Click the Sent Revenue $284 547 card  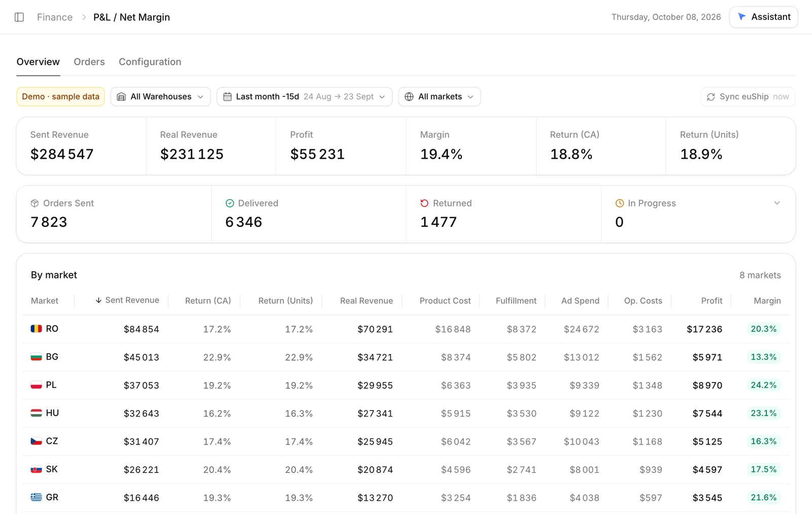coord(81,146)
